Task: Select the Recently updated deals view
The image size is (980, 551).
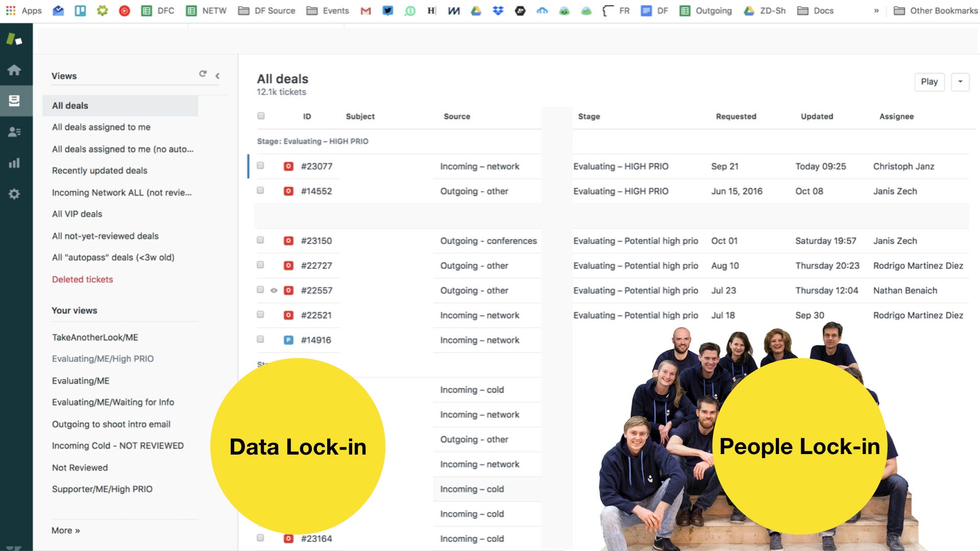Action: pos(100,170)
